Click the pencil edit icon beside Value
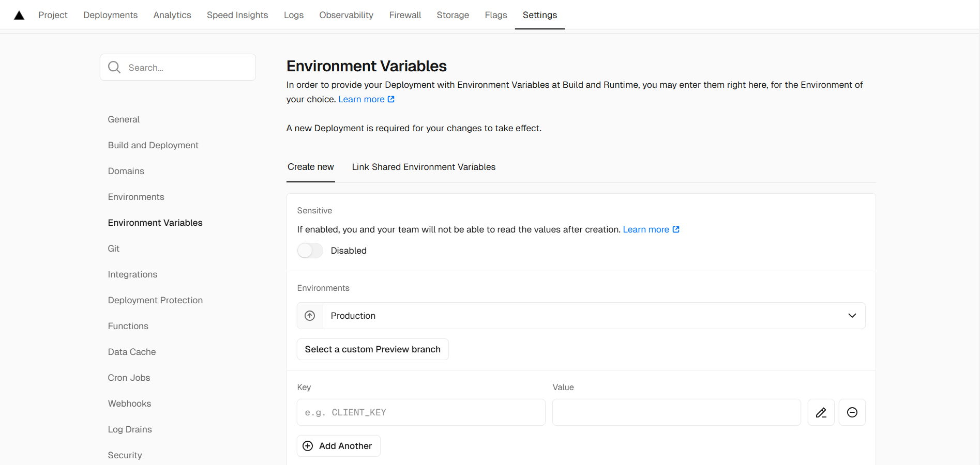 coord(821,412)
